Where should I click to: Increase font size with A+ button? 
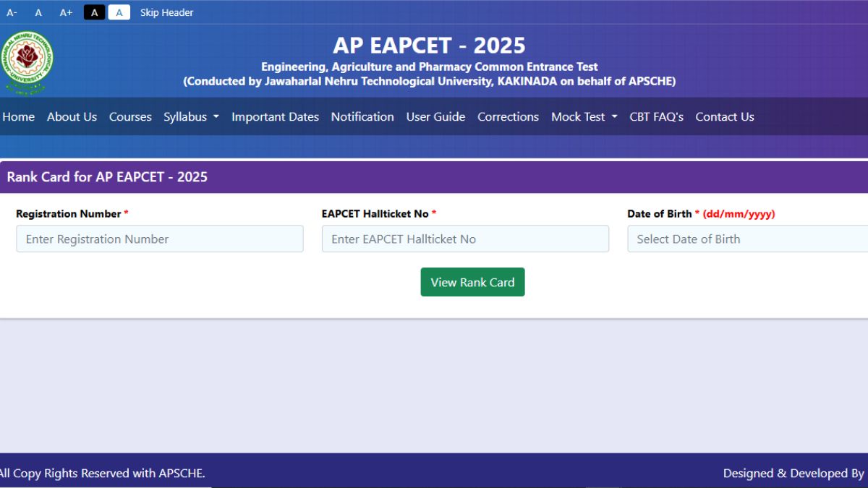pos(66,12)
